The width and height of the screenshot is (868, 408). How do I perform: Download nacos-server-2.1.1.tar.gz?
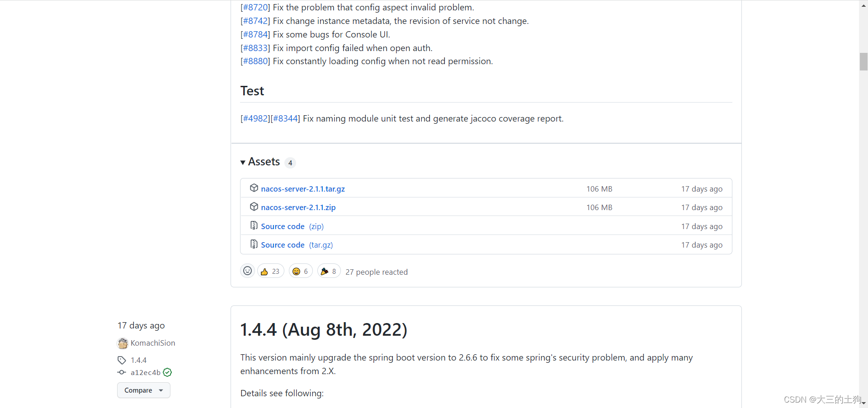(x=303, y=189)
